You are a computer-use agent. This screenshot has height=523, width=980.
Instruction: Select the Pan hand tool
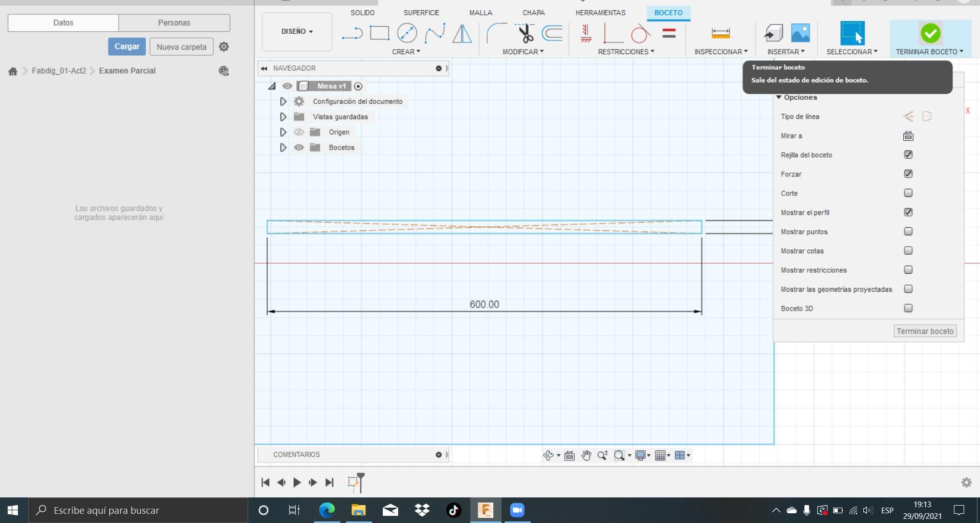point(586,455)
